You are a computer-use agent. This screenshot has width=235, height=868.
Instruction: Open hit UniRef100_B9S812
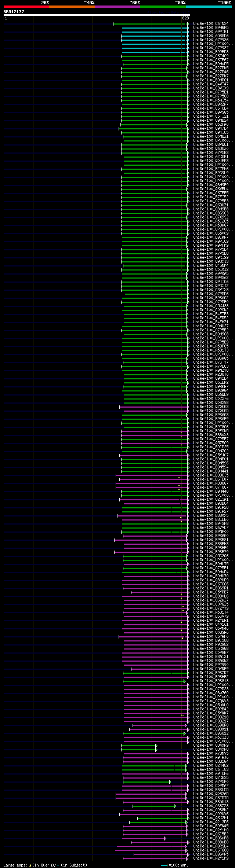point(211,733)
